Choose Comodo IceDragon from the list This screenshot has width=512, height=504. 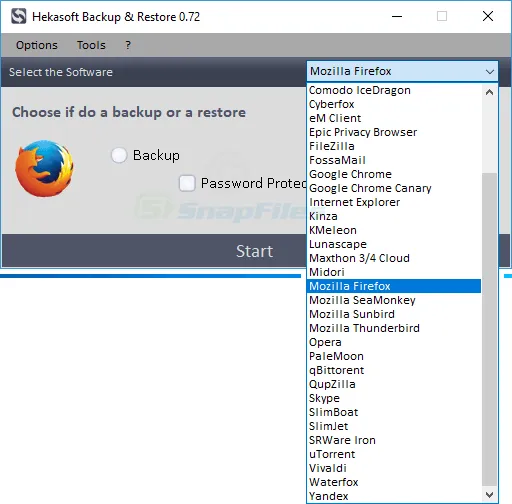(x=394, y=90)
